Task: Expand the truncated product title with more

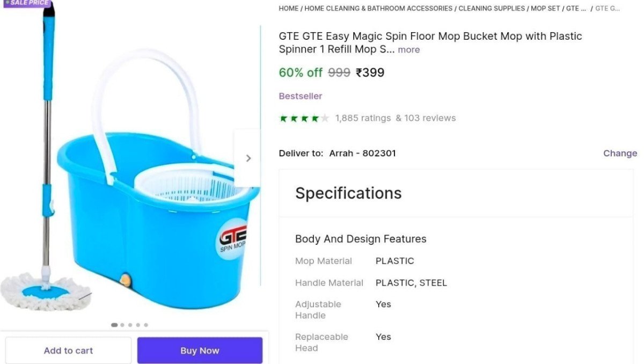Action: [x=409, y=49]
